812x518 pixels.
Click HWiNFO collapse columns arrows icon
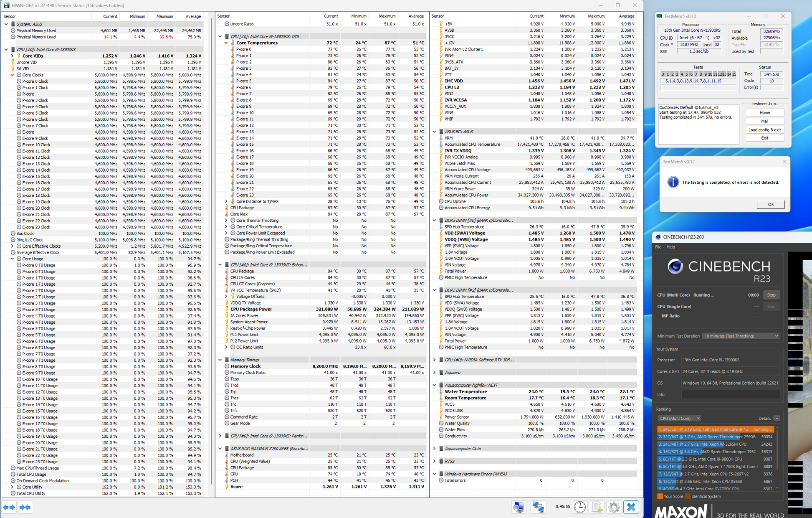pyautogui.click(x=25, y=507)
